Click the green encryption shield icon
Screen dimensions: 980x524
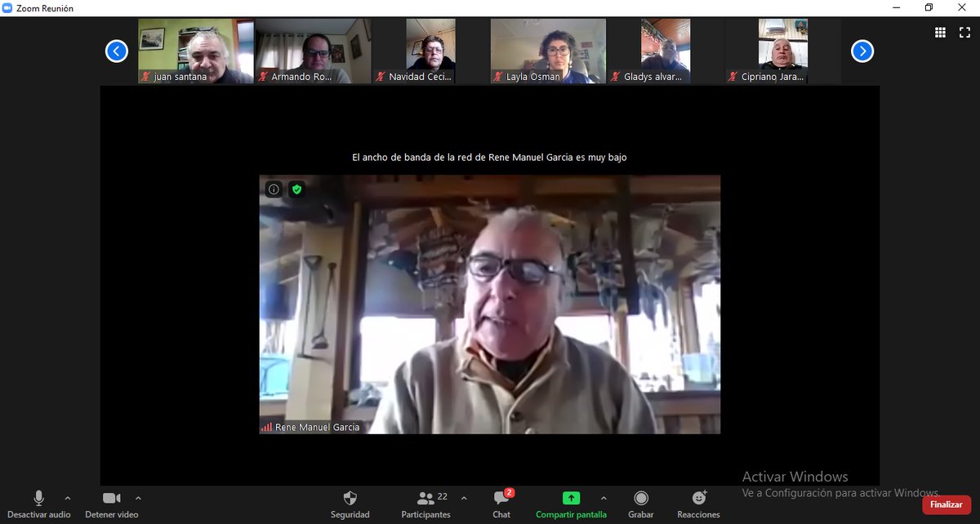click(x=297, y=189)
